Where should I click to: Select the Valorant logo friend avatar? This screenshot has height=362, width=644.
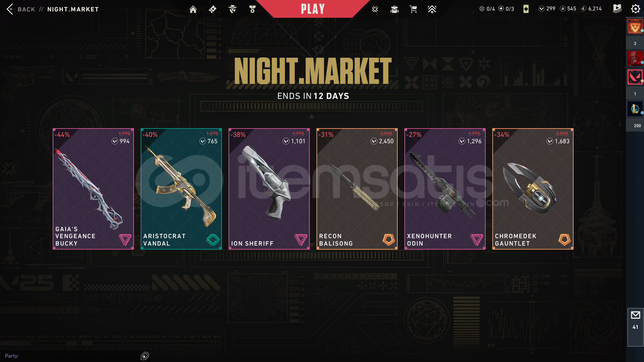(x=635, y=77)
